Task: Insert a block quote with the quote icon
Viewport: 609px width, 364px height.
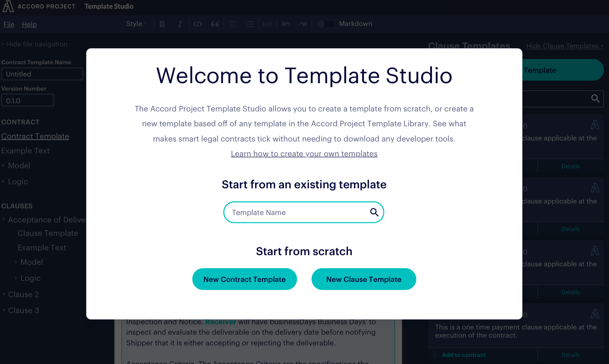Action: pyautogui.click(x=215, y=24)
